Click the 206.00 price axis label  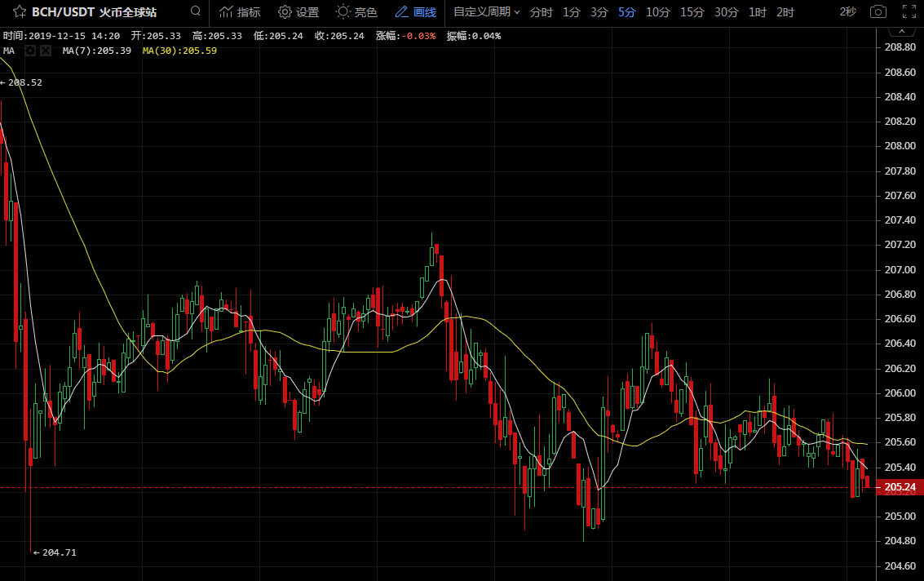click(x=900, y=393)
